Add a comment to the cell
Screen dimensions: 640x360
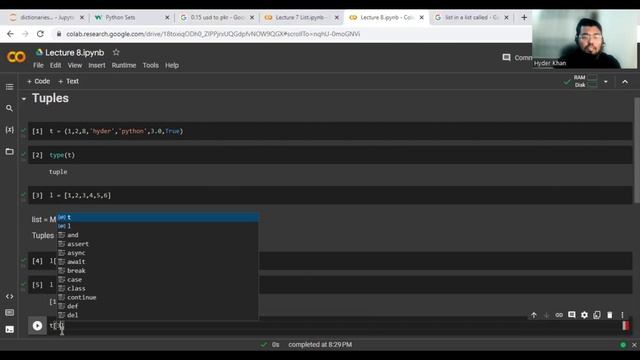pyautogui.click(x=572, y=315)
